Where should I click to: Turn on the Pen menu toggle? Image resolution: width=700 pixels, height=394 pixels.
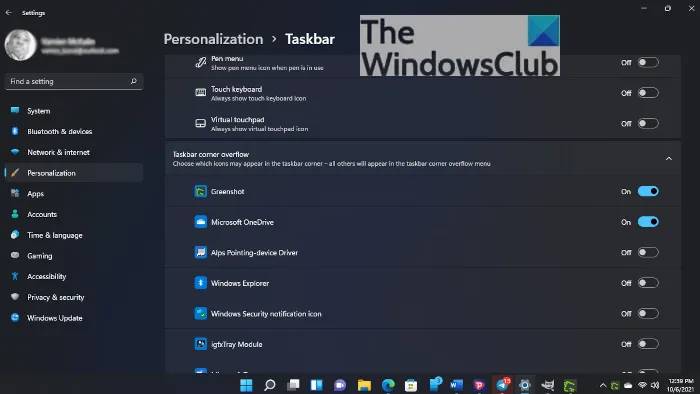click(x=648, y=62)
